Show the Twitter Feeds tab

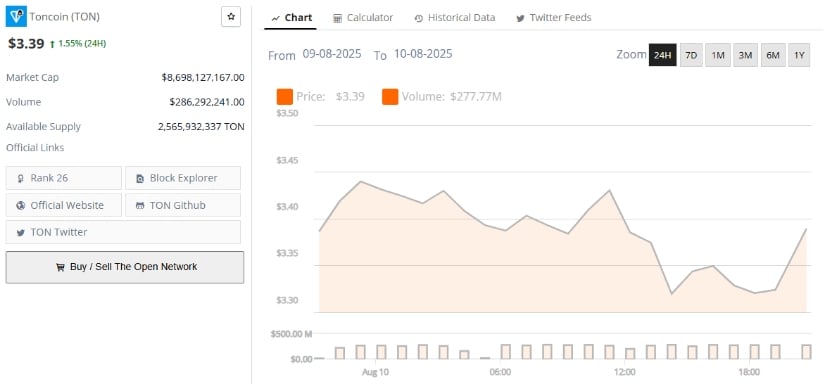[x=554, y=18]
